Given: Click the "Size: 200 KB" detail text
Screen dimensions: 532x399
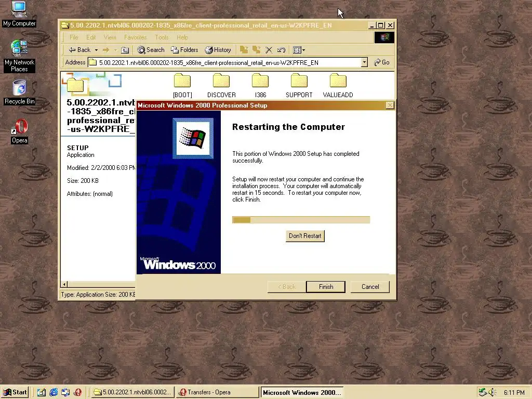Looking at the screenshot, I should [83, 180].
